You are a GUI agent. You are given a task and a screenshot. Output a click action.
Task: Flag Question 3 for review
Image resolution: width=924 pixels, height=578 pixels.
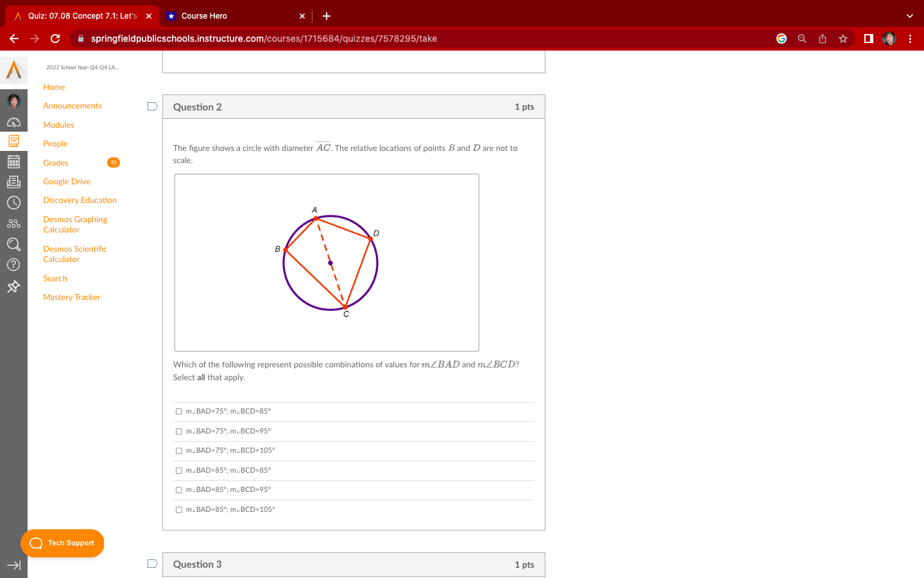152,564
